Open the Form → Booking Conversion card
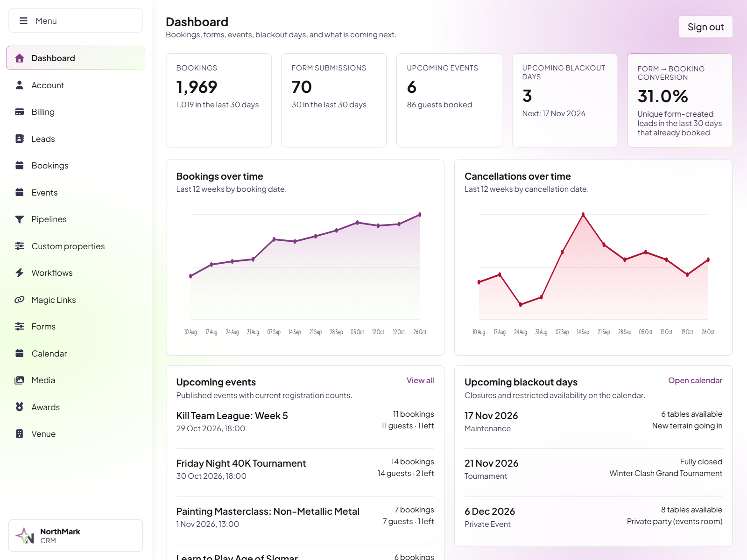747x560 pixels. click(680, 100)
